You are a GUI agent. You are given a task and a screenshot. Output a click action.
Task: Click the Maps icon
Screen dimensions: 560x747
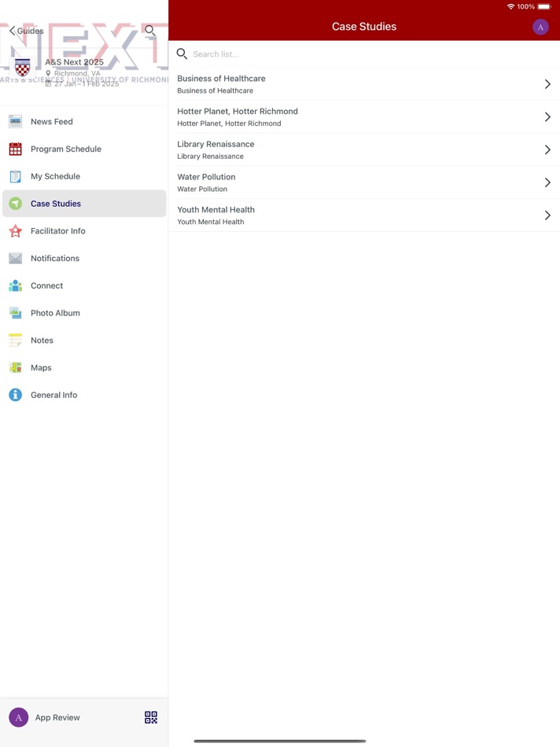click(15, 367)
